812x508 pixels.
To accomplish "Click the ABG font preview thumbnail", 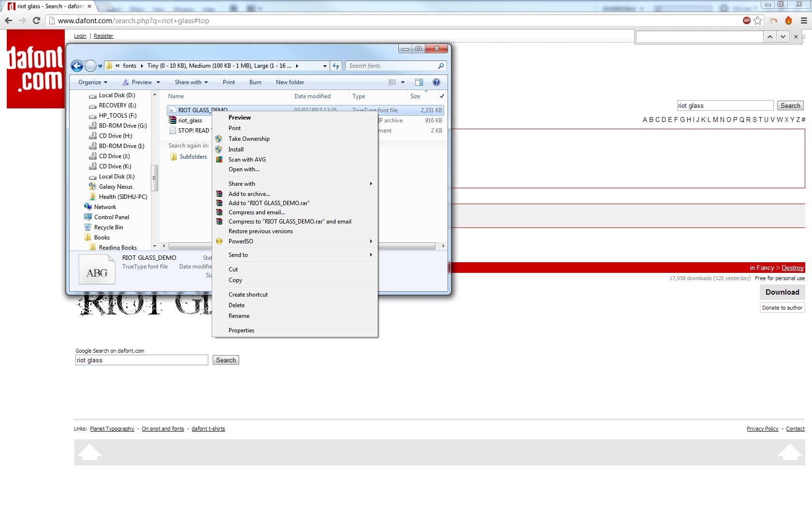I will click(x=97, y=270).
